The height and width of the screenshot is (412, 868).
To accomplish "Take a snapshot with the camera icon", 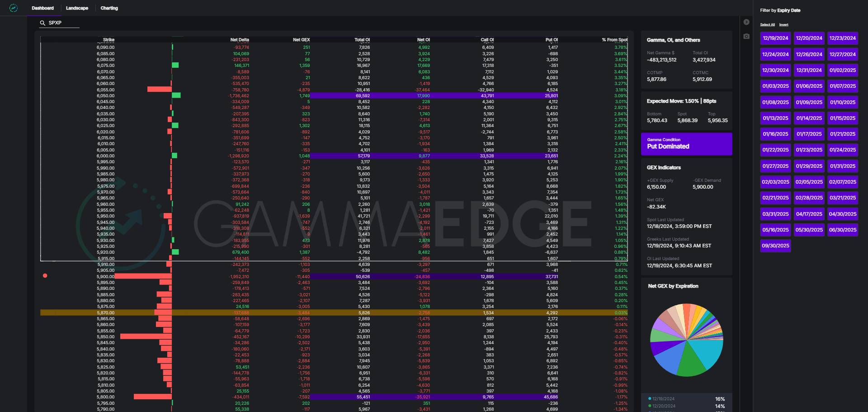I will point(746,36).
